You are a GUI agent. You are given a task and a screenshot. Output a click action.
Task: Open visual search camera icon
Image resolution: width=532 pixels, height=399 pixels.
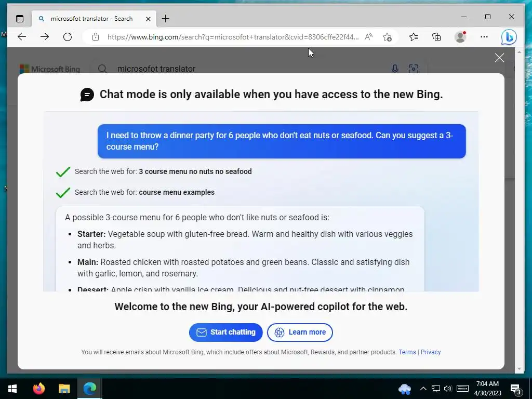coord(413,69)
